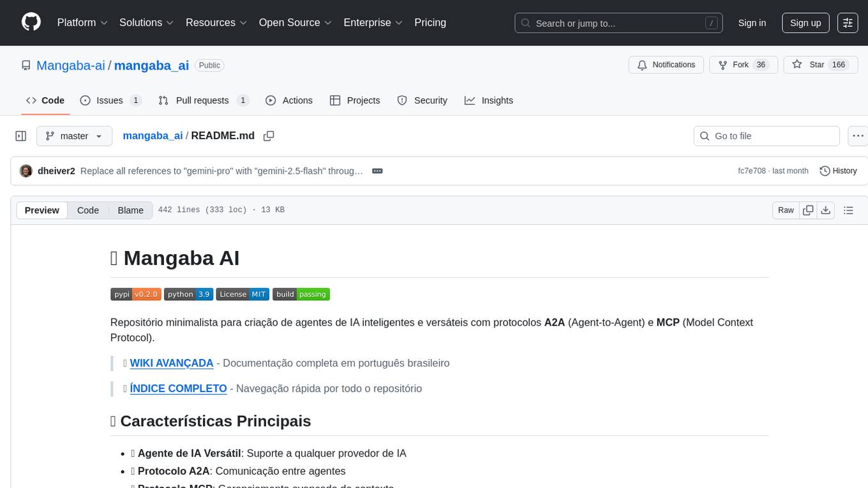View the file History

pos(838,171)
